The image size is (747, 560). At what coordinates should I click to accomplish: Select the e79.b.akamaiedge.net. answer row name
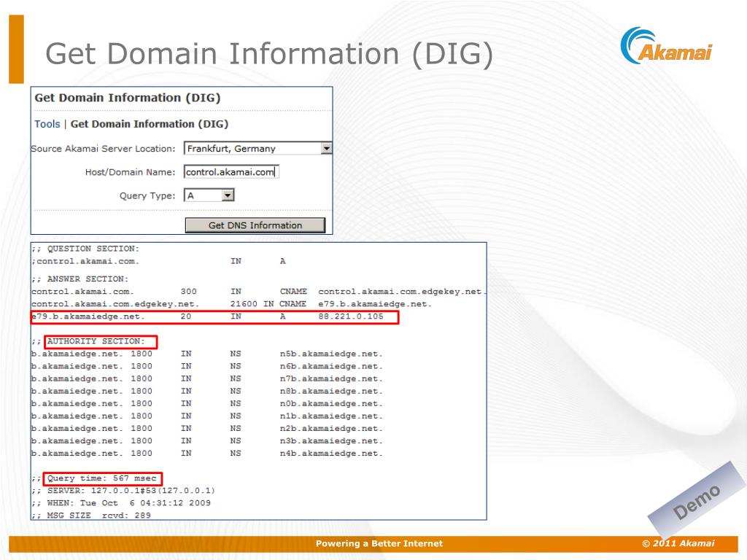click(88, 316)
